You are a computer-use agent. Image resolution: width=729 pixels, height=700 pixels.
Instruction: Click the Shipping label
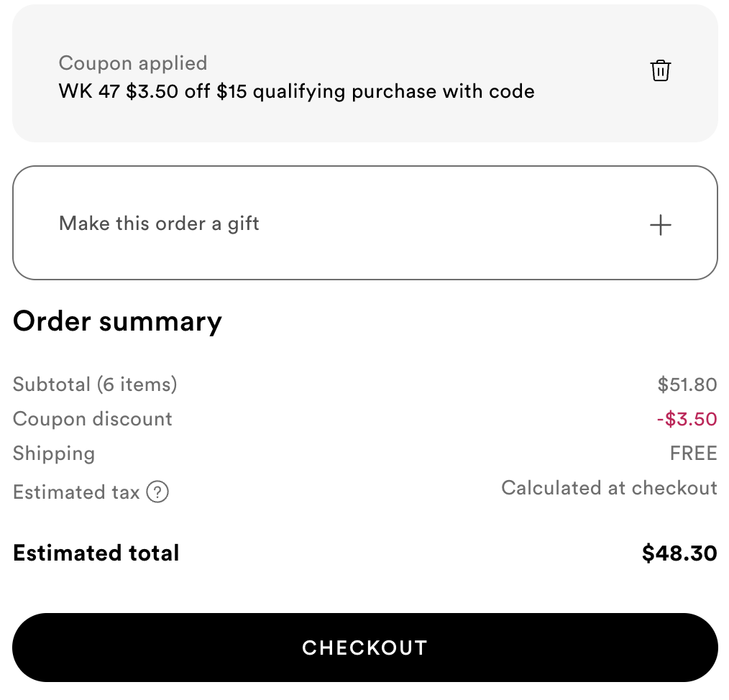coord(54,453)
